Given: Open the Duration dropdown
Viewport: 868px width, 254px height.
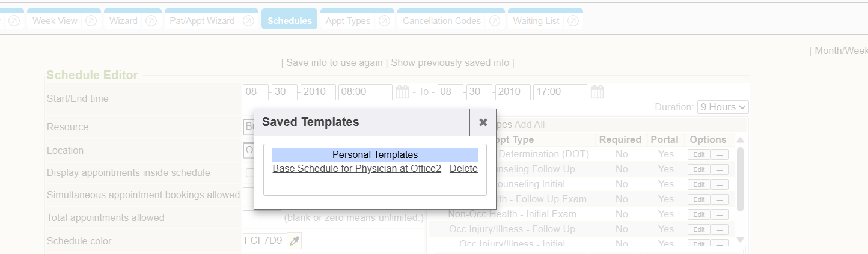Looking at the screenshot, I should 723,107.
